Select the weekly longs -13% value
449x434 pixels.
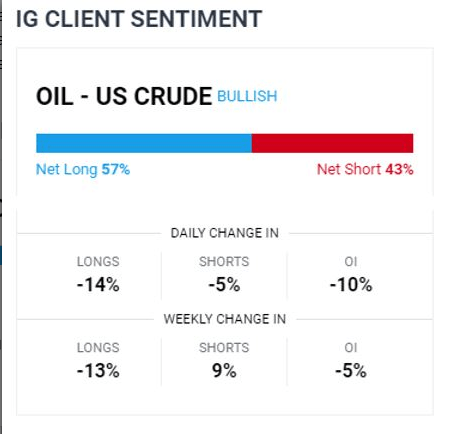(x=98, y=371)
